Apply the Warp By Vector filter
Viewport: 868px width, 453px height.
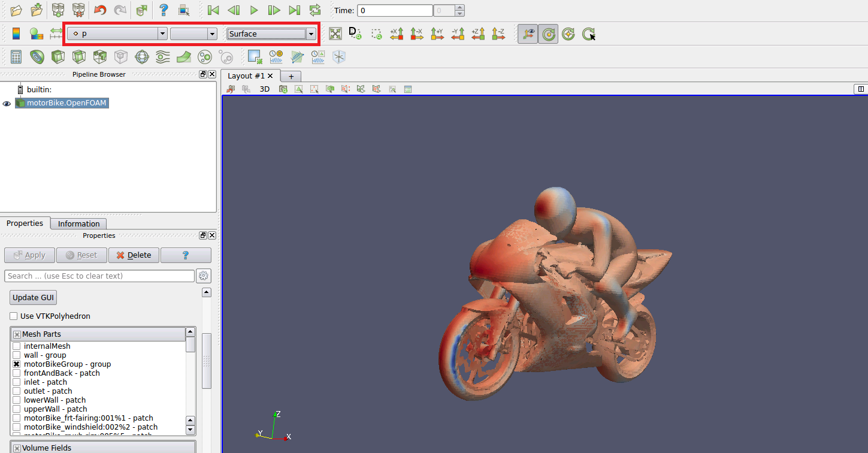click(x=184, y=57)
